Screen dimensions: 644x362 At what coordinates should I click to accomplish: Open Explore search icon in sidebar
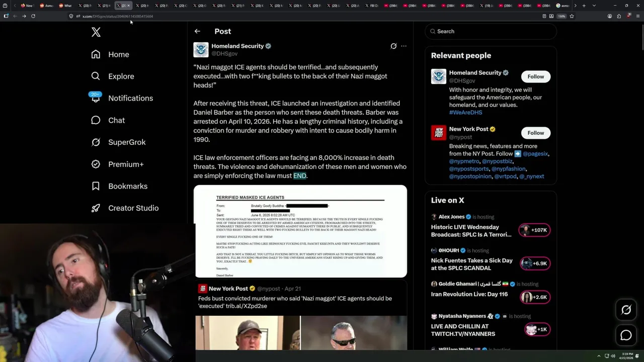[x=96, y=76]
